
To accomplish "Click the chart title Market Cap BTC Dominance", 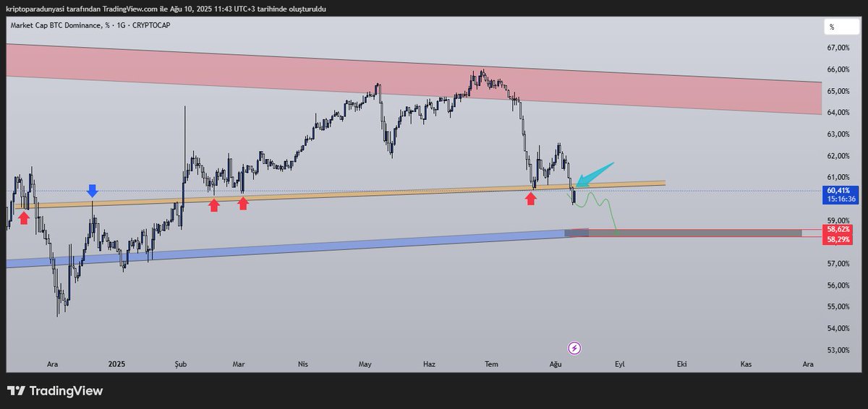I will (90, 25).
